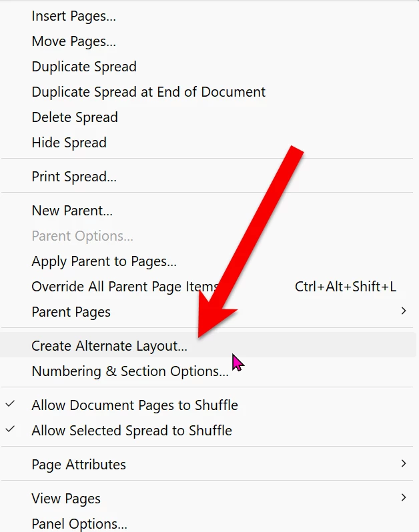Select Move Pages option
This screenshot has height=532, width=419.
pos(73,41)
